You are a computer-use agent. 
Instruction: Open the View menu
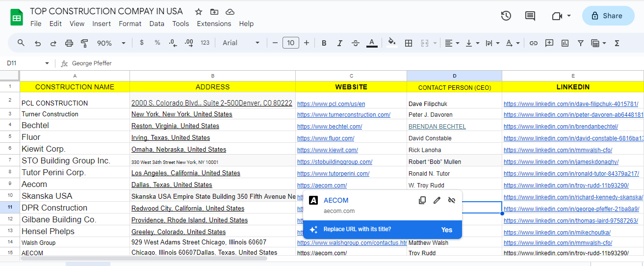pos(77,24)
